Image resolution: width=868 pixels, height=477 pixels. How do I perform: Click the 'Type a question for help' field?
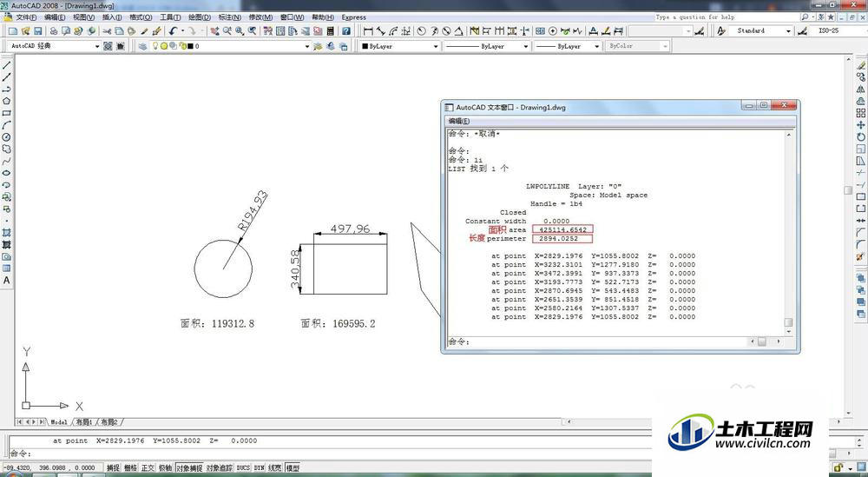[727, 17]
